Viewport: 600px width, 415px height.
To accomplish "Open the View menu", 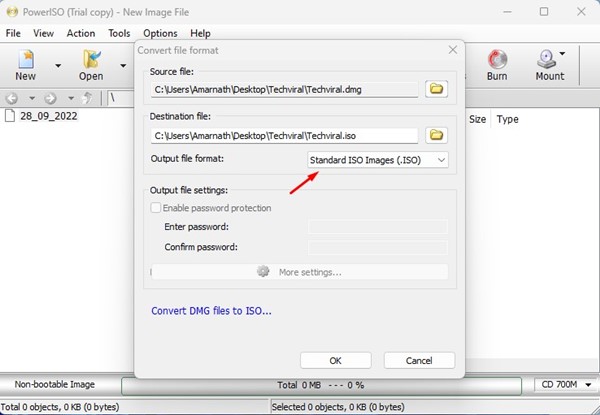I will (43, 33).
